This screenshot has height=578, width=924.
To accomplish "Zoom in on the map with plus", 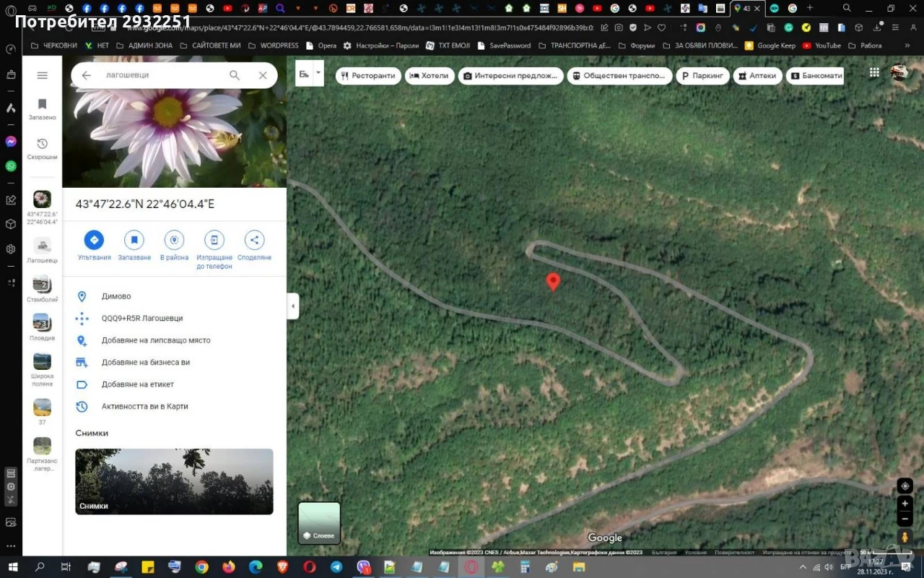I will point(905,504).
